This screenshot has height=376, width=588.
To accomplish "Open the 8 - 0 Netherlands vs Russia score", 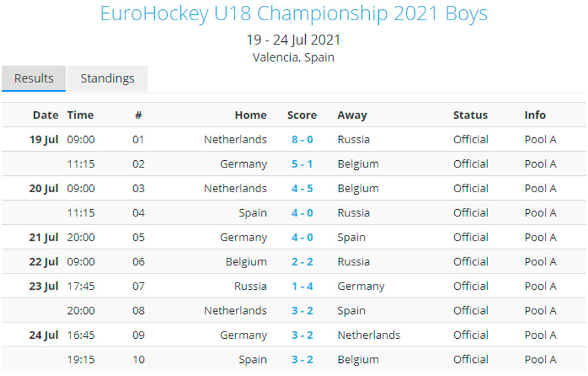I will [302, 139].
